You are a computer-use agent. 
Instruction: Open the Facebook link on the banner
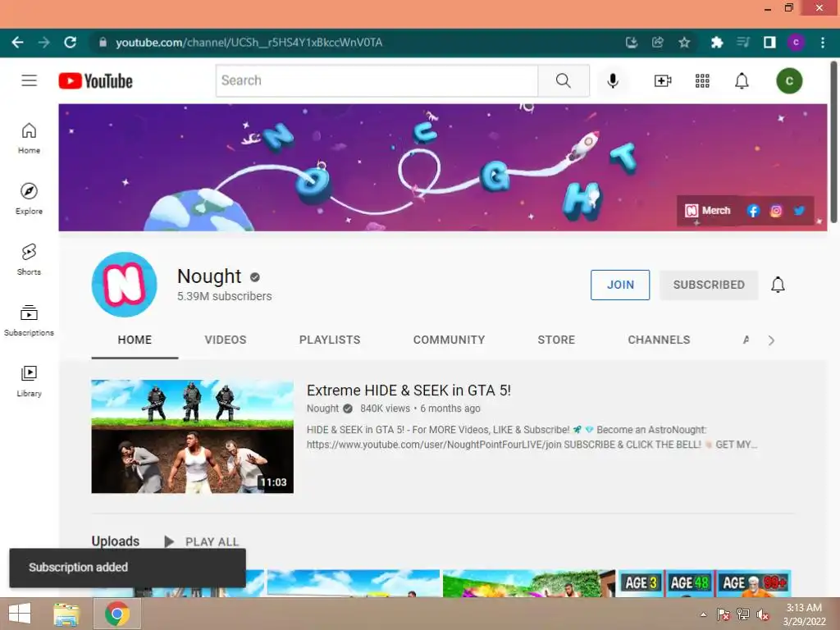[x=753, y=211]
